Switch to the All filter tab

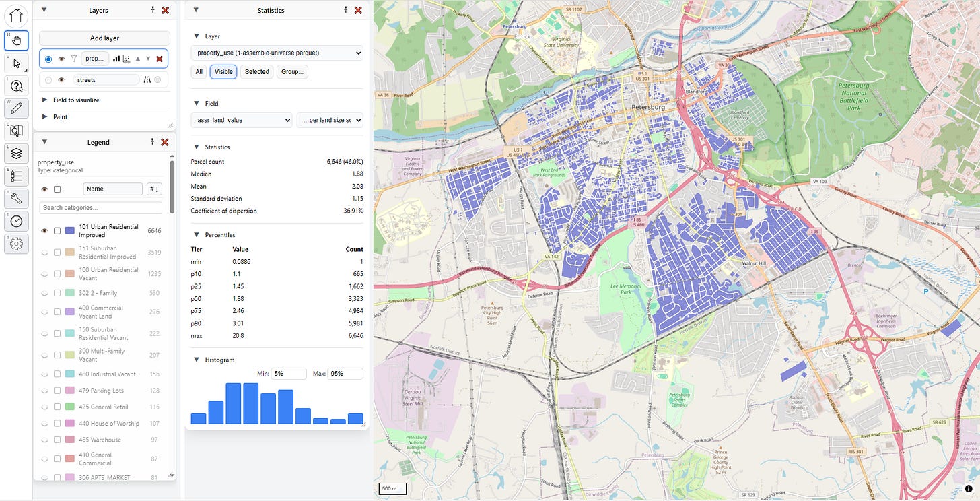click(x=199, y=72)
